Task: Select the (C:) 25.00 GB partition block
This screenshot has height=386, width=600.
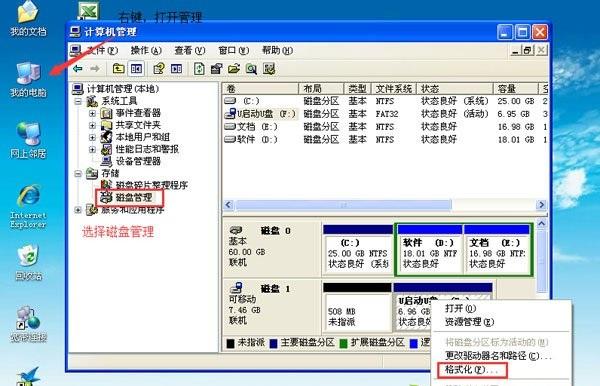Action: [357, 250]
